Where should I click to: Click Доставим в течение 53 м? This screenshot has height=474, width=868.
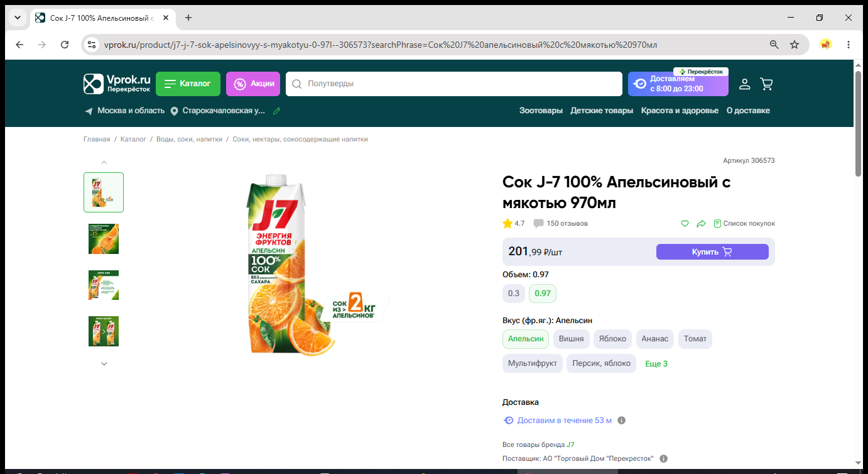(564, 421)
